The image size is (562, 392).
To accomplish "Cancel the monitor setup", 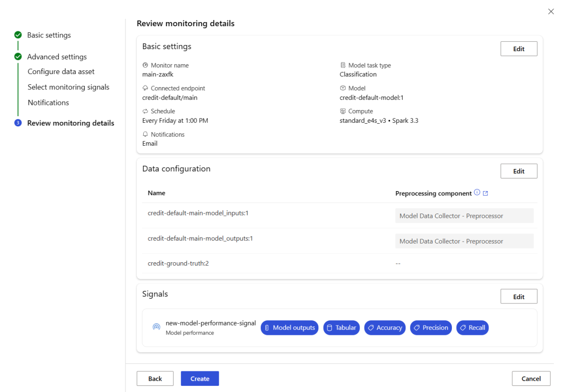I will point(531,378).
